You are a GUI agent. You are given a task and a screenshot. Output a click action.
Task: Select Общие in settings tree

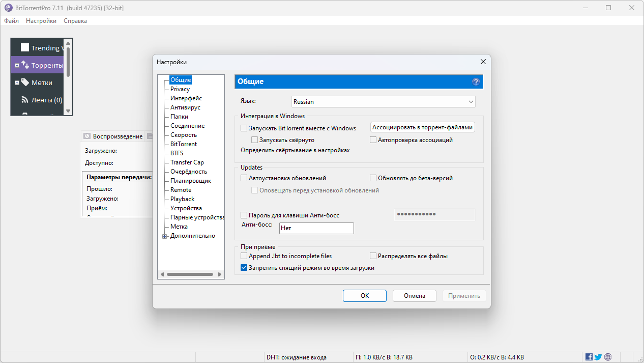181,80
